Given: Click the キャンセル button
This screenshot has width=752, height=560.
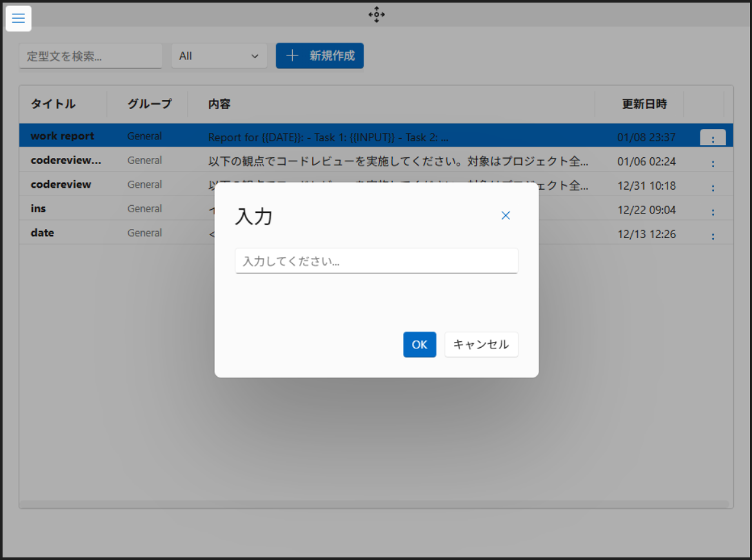Looking at the screenshot, I should [x=481, y=345].
